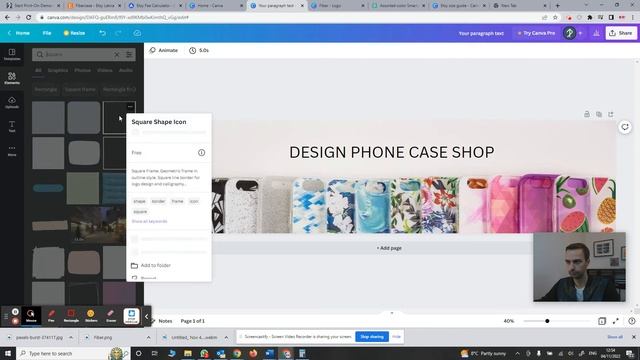Open the help question mark icon
This screenshot has height=360, width=640.
631,321
